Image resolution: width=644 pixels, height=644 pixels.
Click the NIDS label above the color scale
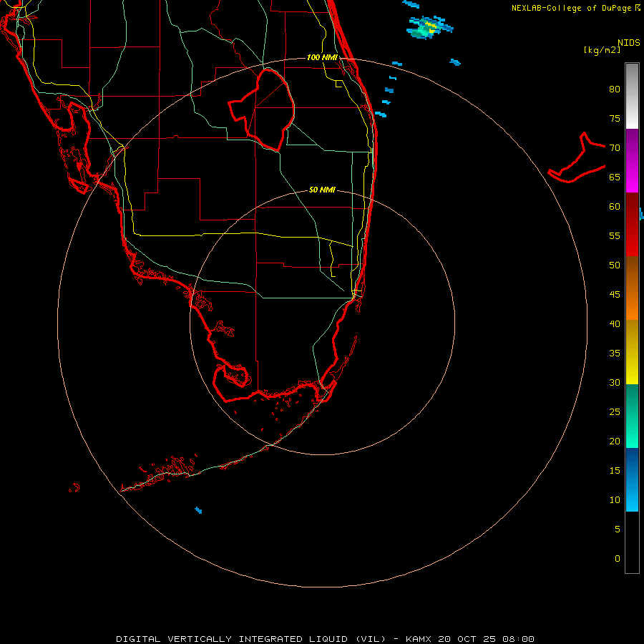pos(628,43)
